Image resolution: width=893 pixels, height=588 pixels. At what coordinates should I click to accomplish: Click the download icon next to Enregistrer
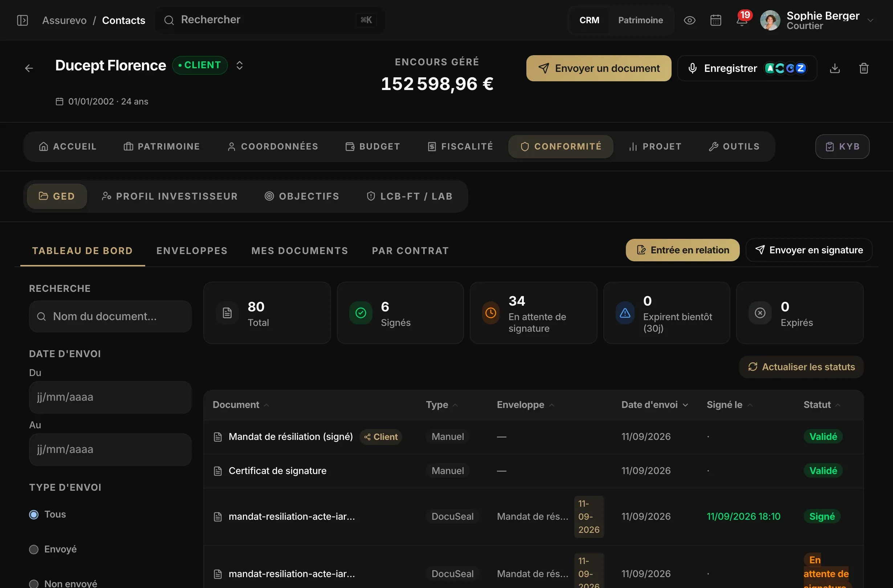coord(835,68)
